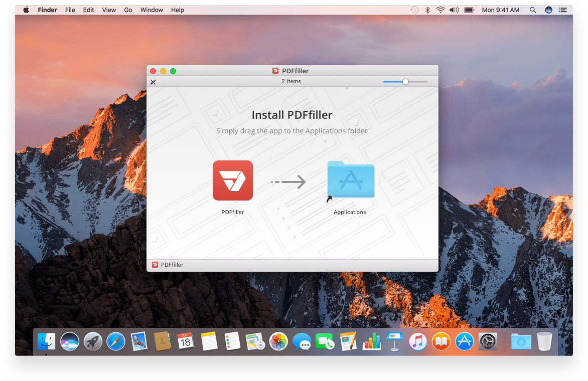
Task: Open System Preferences from the Dock
Action: coord(488,341)
